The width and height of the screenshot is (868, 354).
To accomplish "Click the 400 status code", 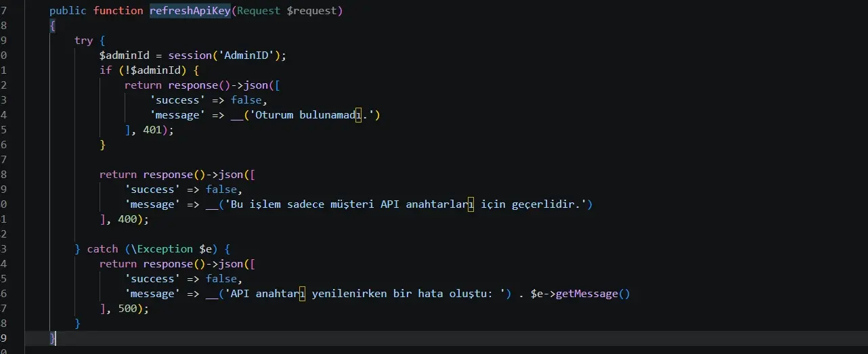I will [x=128, y=219].
